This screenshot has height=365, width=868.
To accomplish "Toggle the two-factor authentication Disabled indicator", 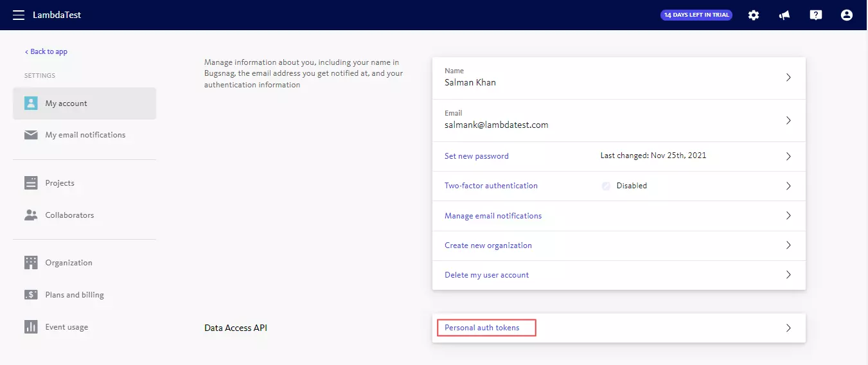I will (x=606, y=186).
